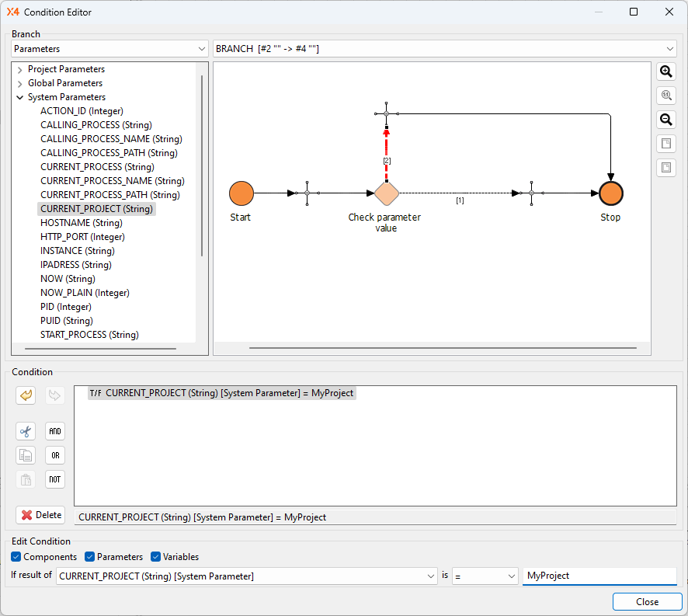Click the MyProject value input field
688x616 pixels.
click(x=599, y=576)
